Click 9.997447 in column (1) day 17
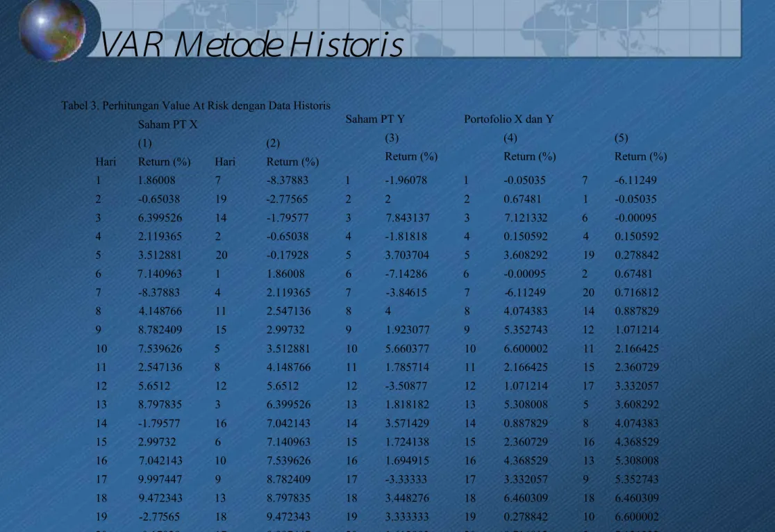 (160, 479)
